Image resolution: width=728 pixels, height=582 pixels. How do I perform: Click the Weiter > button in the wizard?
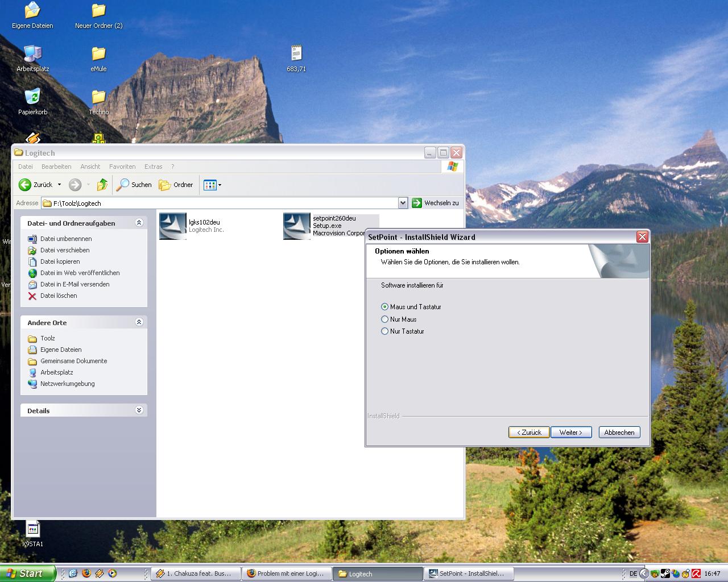tap(571, 433)
